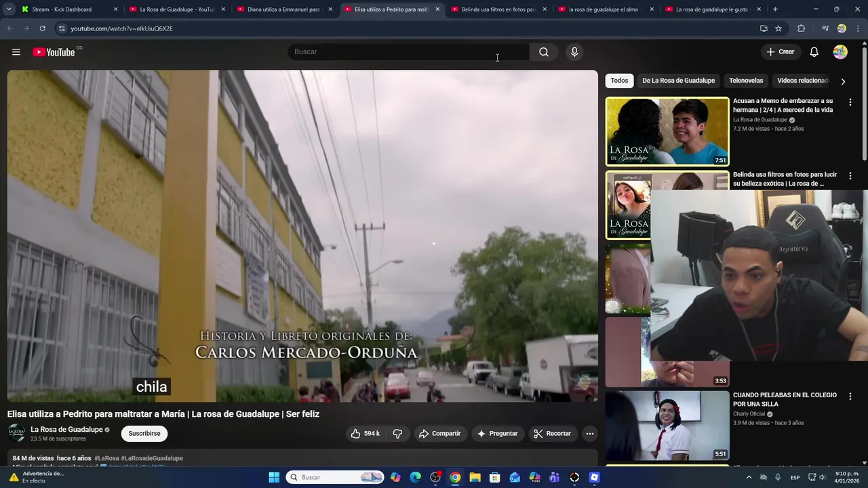Open La Rosa de Guadalupe channel link

click(66, 430)
